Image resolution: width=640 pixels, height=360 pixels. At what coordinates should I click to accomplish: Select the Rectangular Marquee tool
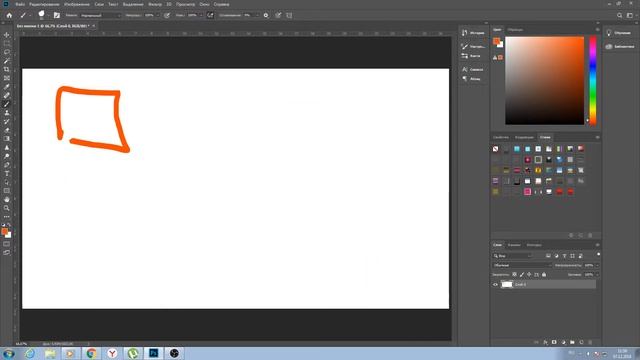pos(7,43)
